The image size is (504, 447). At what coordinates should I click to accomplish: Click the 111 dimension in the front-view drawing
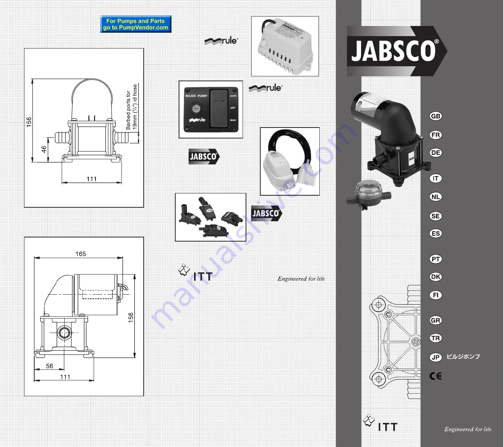92,179
